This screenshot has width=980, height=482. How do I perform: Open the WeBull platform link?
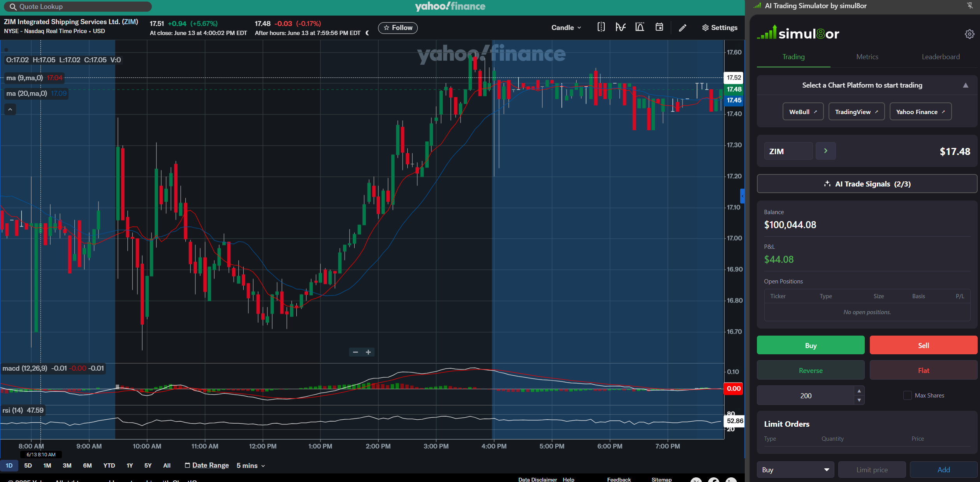[803, 112]
